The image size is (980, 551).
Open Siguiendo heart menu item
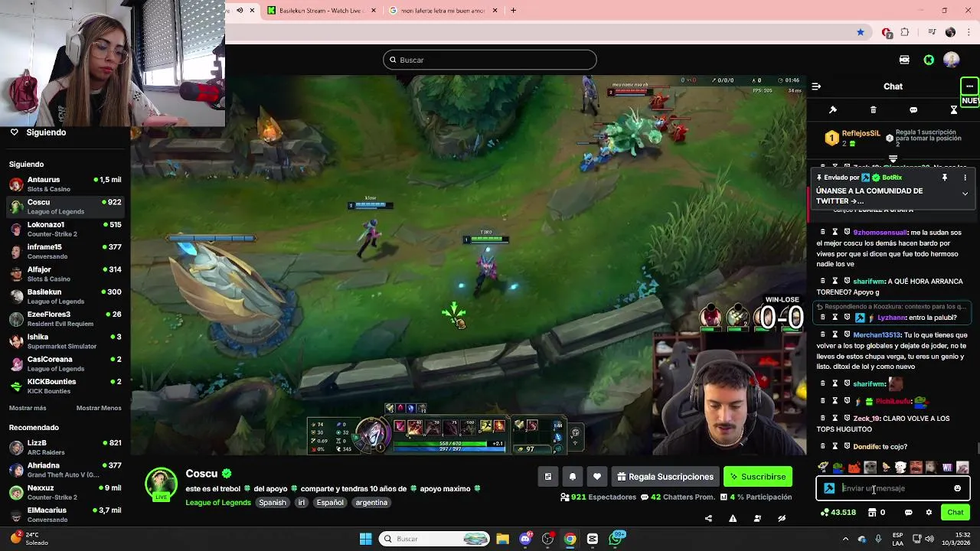(38, 132)
